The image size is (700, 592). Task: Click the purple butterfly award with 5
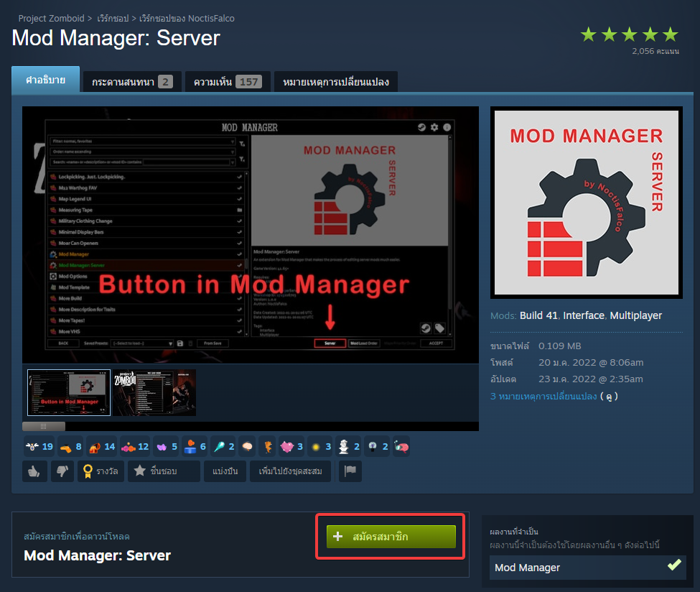point(167,446)
